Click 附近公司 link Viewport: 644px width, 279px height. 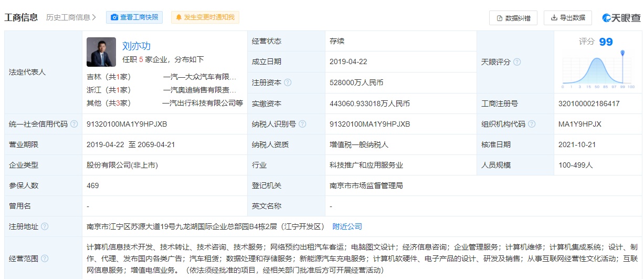tap(347, 226)
